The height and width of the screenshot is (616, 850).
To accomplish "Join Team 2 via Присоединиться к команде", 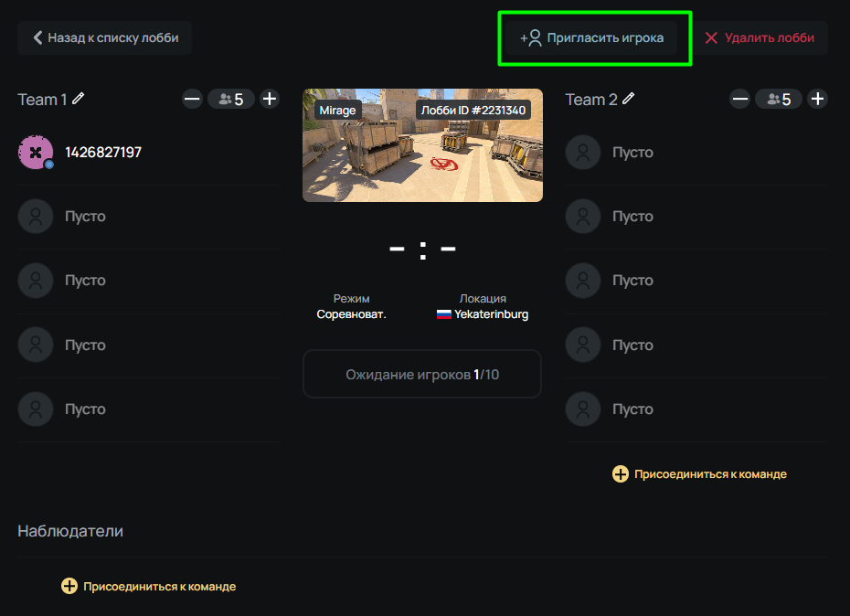I will 699,474.
